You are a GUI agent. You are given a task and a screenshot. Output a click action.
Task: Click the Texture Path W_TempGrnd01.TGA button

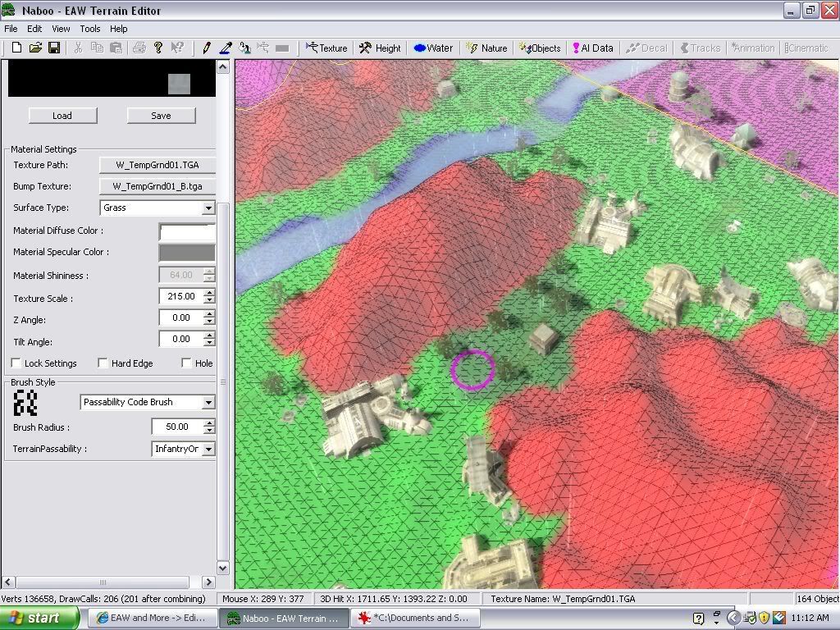tap(157, 165)
